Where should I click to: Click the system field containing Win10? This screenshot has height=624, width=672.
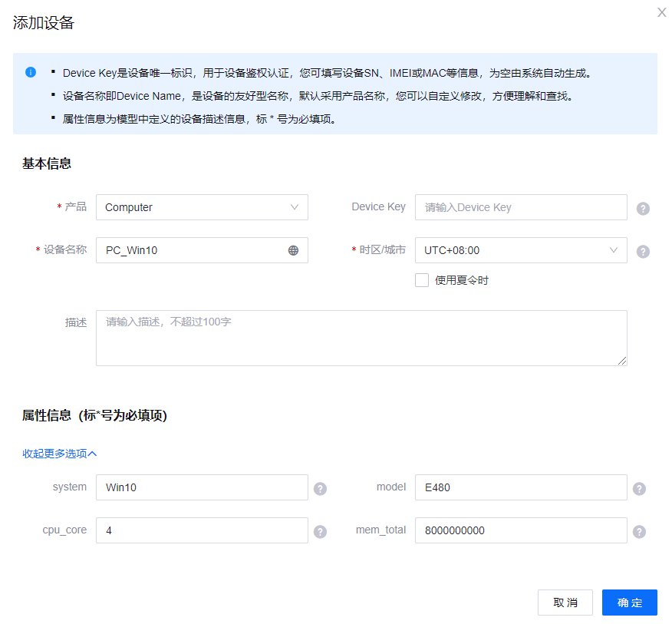coord(202,487)
